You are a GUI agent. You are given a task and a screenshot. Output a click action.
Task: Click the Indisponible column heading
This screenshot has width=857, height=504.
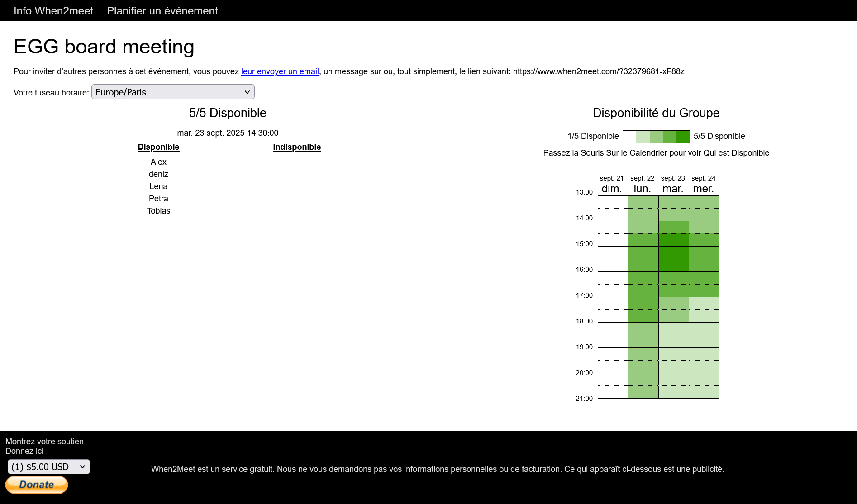click(x=297, y=147)
